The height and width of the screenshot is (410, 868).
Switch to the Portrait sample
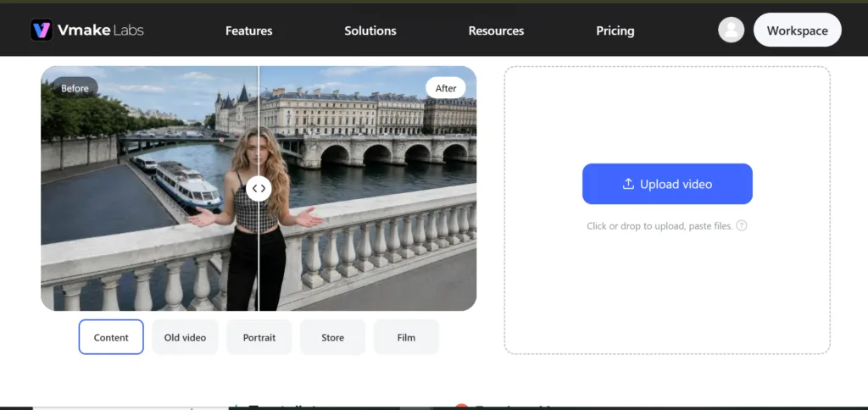[x=259, y=337]
